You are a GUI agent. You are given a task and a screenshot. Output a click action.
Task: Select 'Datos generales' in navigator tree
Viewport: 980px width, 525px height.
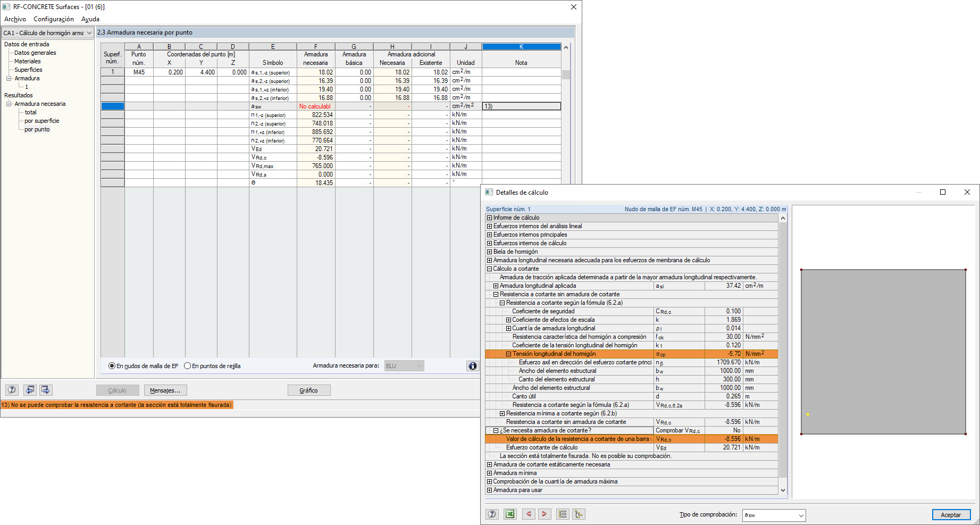point(35,53)
